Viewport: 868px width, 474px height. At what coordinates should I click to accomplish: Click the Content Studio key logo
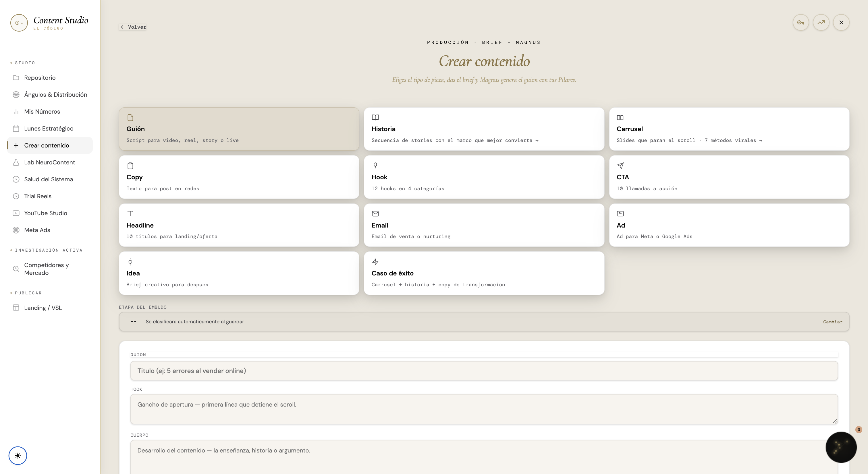point(19,23)
